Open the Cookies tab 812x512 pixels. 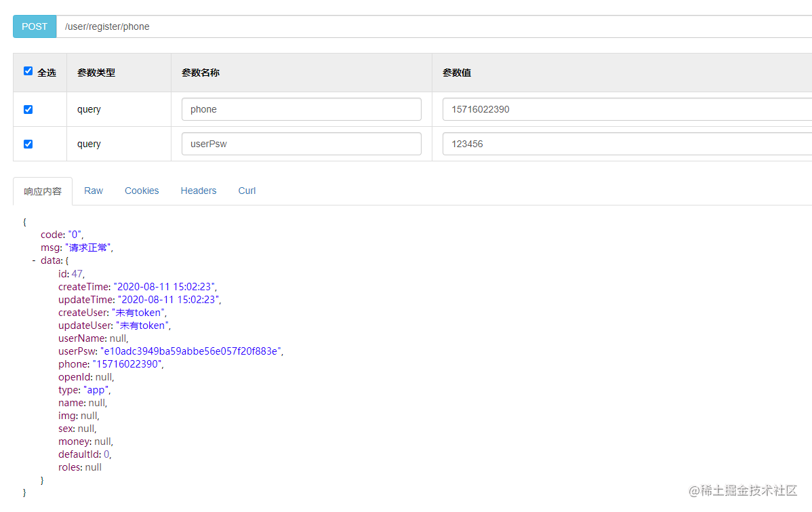point(141,191)
